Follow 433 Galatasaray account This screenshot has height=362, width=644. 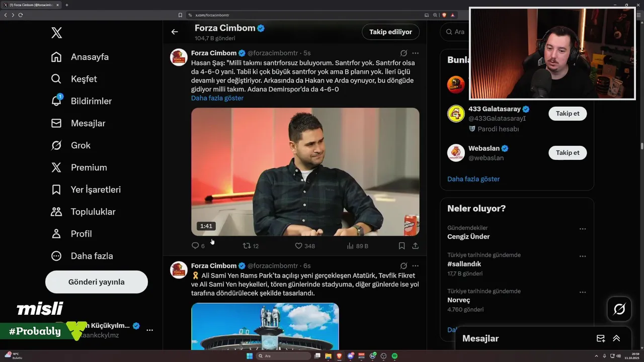coord(568,114)
